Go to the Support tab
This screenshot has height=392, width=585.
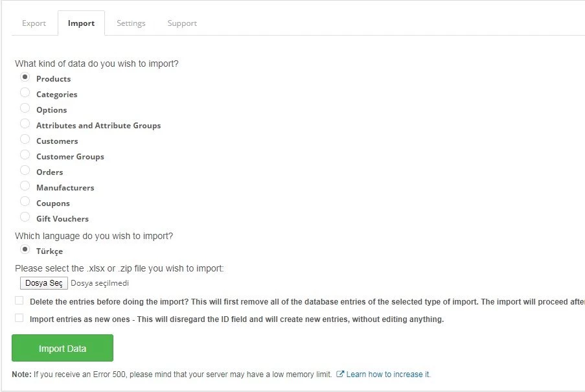click(181, 23)
